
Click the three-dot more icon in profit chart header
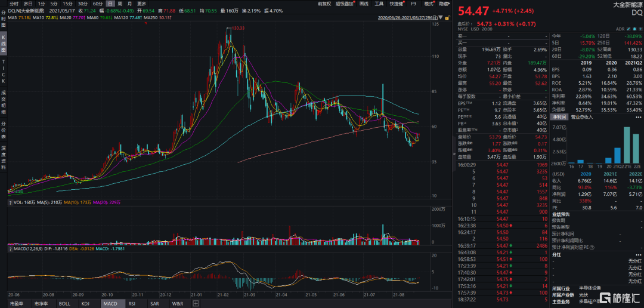tap(639, 117)
